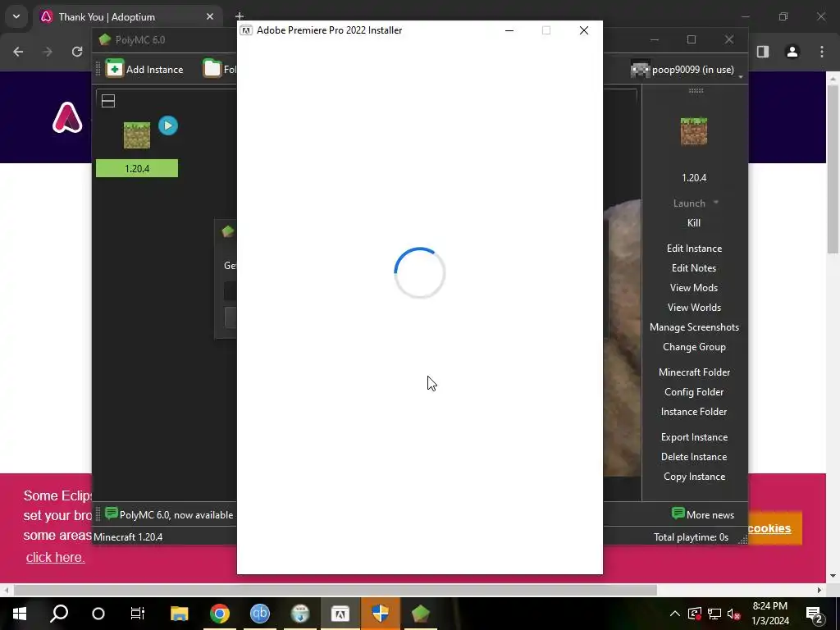Click the disc installer icon on taskbar
This screenshot has width=840, height=630.
[300, 614]
